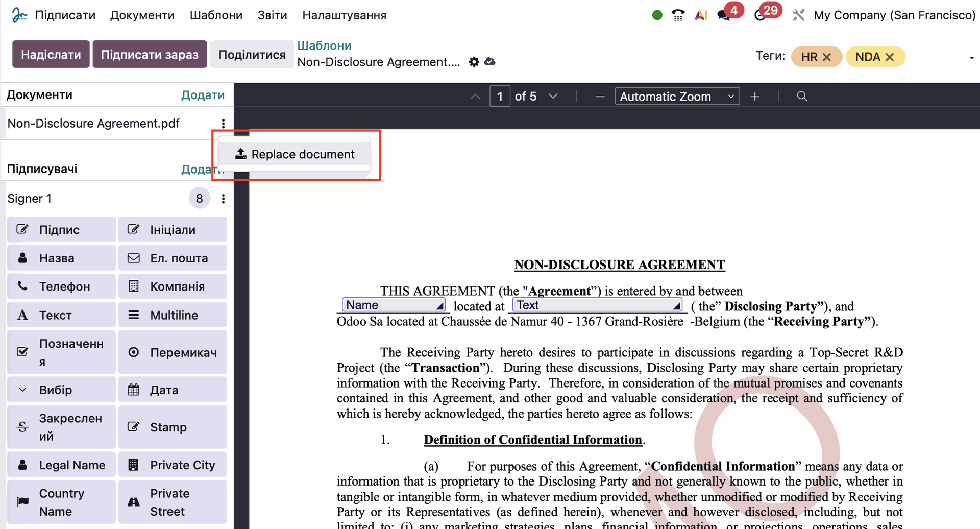Open the Automatic Zoom dropdown
Viewport: 980px width, 529px height.
click(677, 97)
